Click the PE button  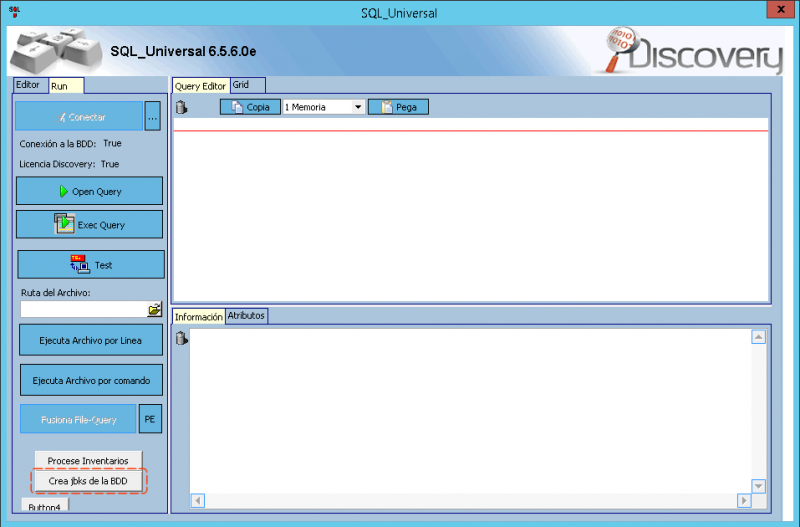[x=150, y=419]
